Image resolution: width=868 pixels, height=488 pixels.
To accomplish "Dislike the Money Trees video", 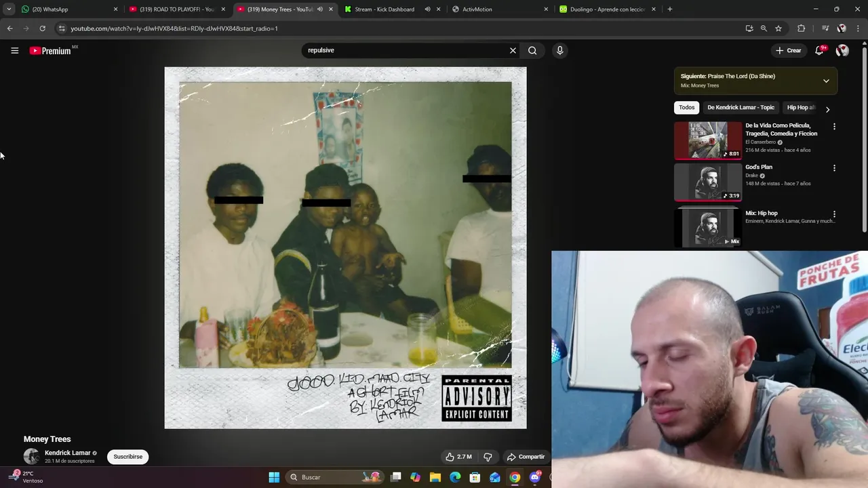I will click(x=488, y=457).
